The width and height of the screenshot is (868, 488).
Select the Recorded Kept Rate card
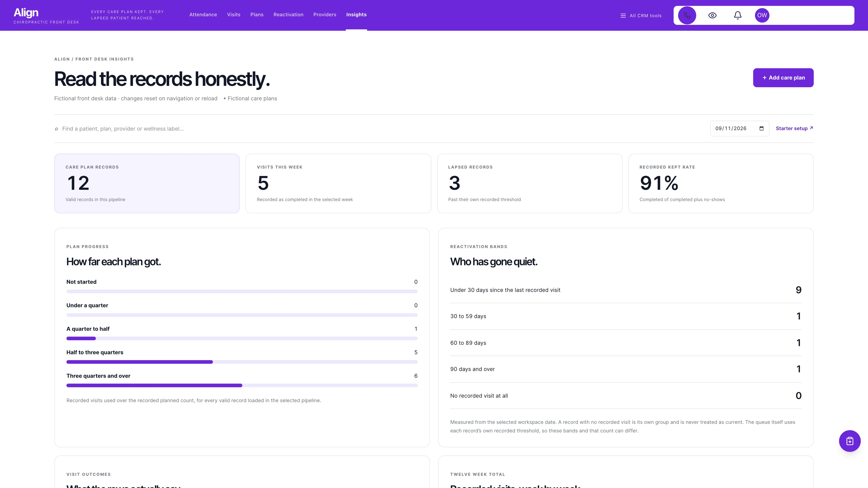coord(721,183)
